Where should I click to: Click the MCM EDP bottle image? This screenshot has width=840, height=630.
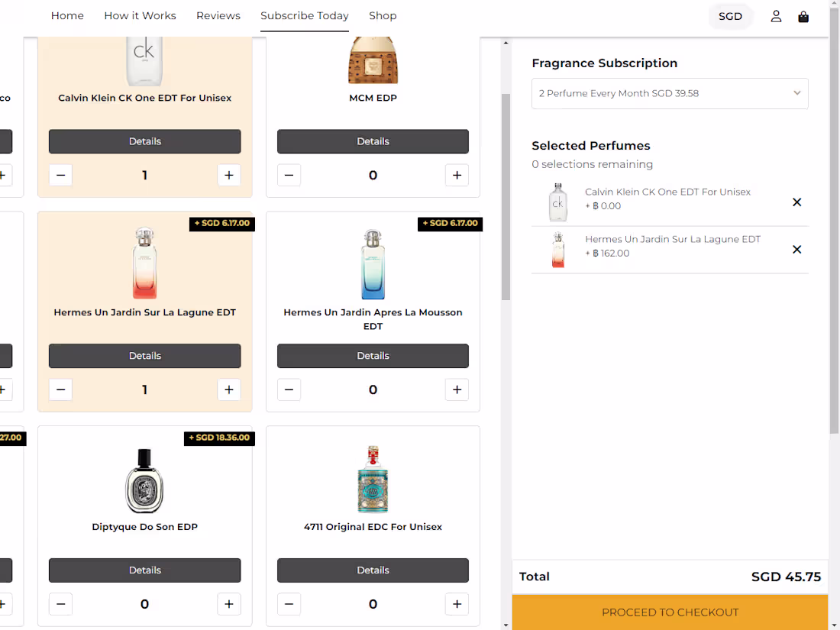373,61
